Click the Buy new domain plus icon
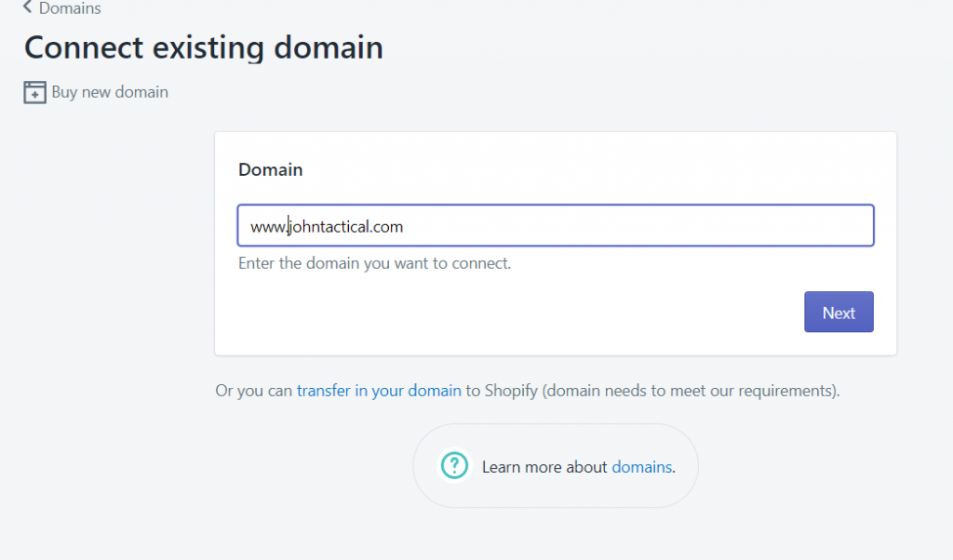Image resolution: width=953 pixels, height=560 pixels. (x=34, y=92)
